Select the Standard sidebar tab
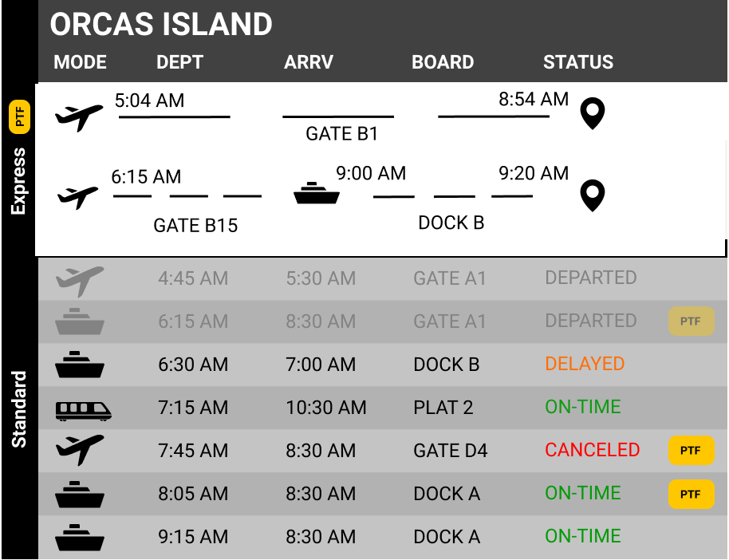 (18, 409)
